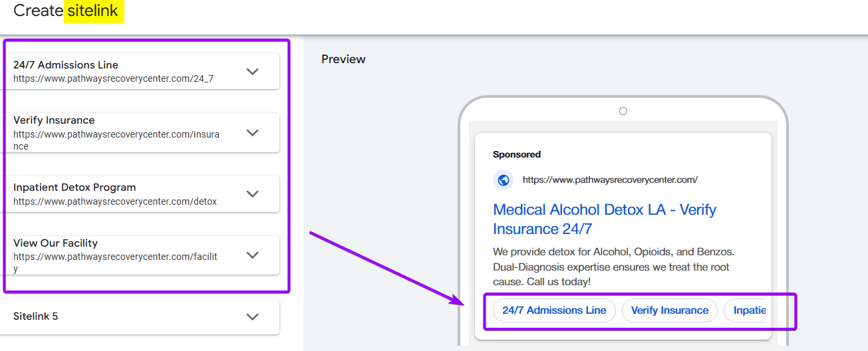Select the empty Sitelink 5 label
This screenshot has height=351, width=868.
point(35,316)
